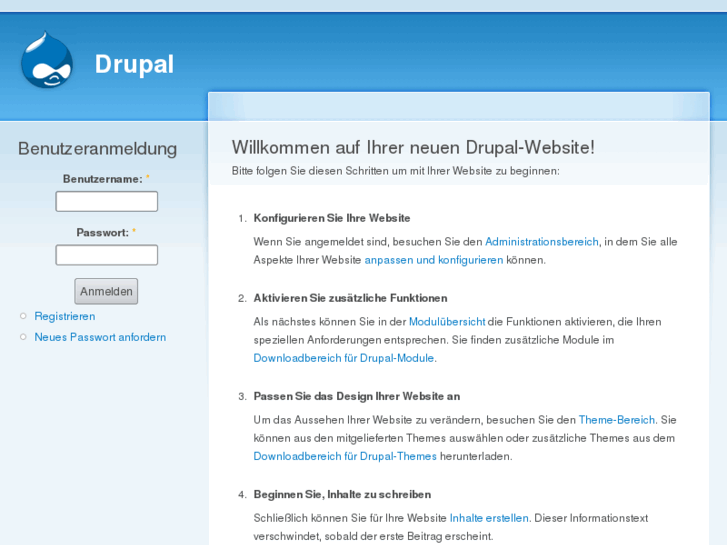Click the Drupal droplet logo
Viewport: 727px width, 545px height.
click(x=47, y=60)
